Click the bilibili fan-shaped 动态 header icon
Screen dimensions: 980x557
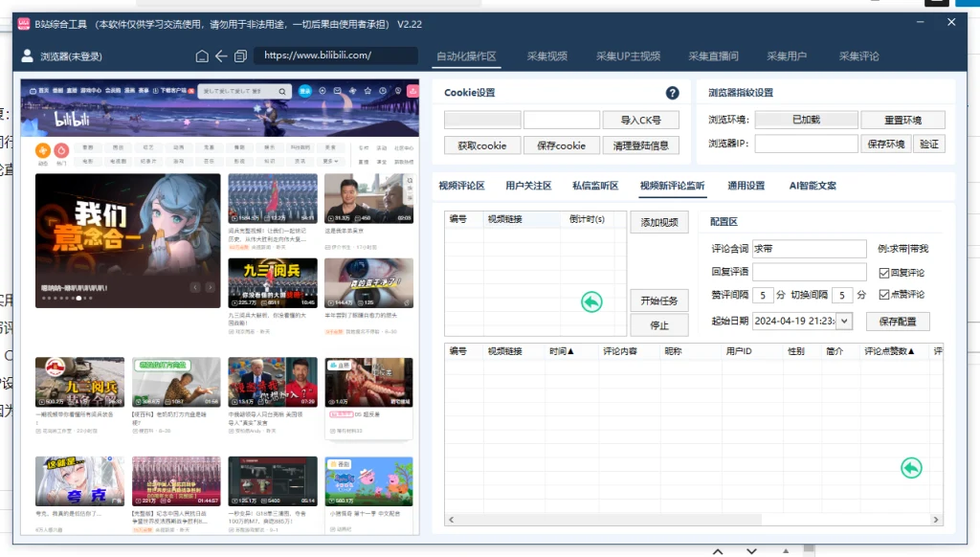coord(352,91)
